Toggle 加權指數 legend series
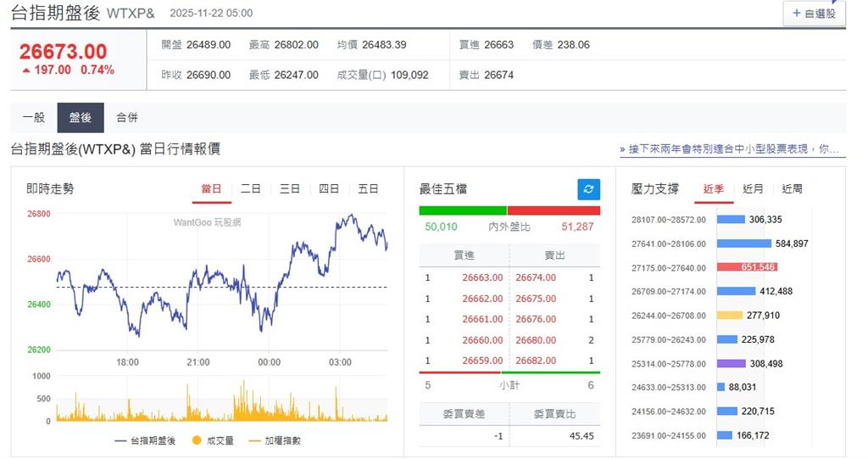Screen dimensions: 868x459 pos(275,440)
